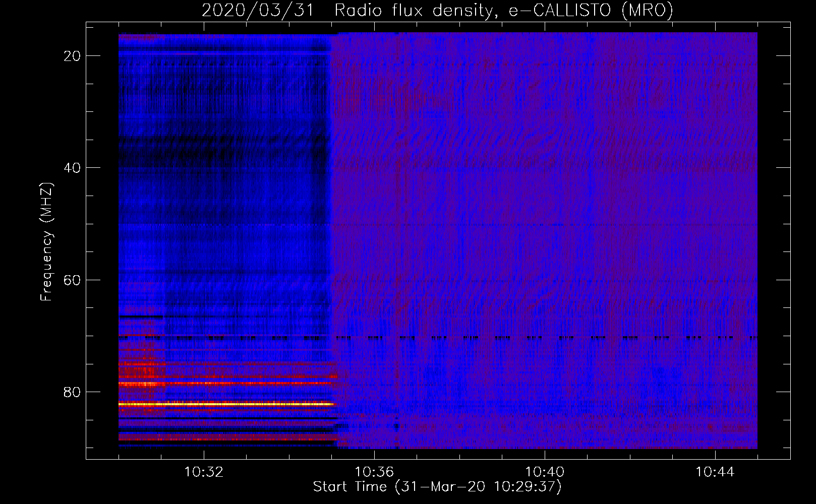Click the 10:40 time tick label
The height and width of the screenshot is (504, 816).
click(545, 472)
